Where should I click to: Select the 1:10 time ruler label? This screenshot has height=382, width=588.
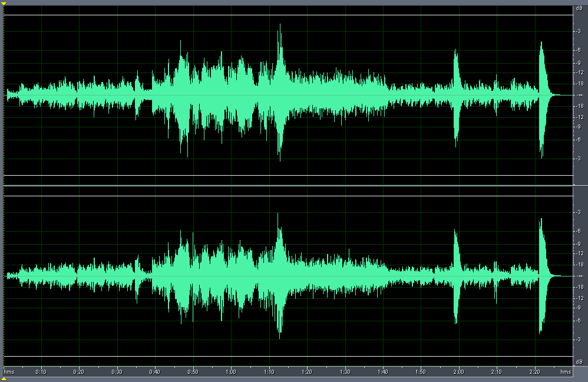point(269,372)
